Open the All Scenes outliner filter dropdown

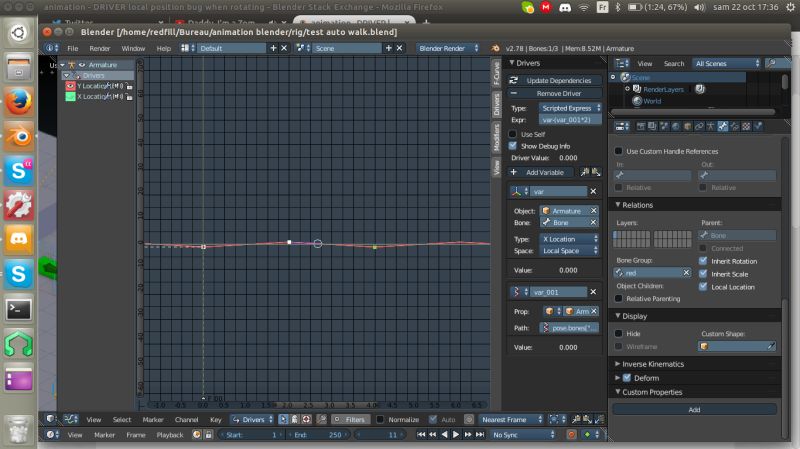pos(727,63)
